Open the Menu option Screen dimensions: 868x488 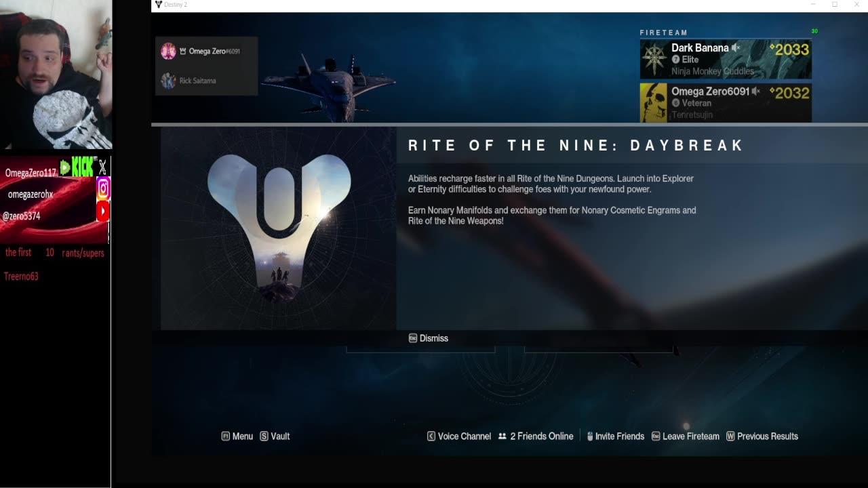click(x=237, y=436)
